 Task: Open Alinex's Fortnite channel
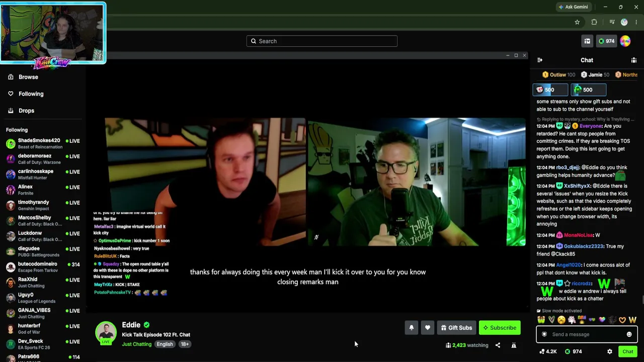coord(43,190)
